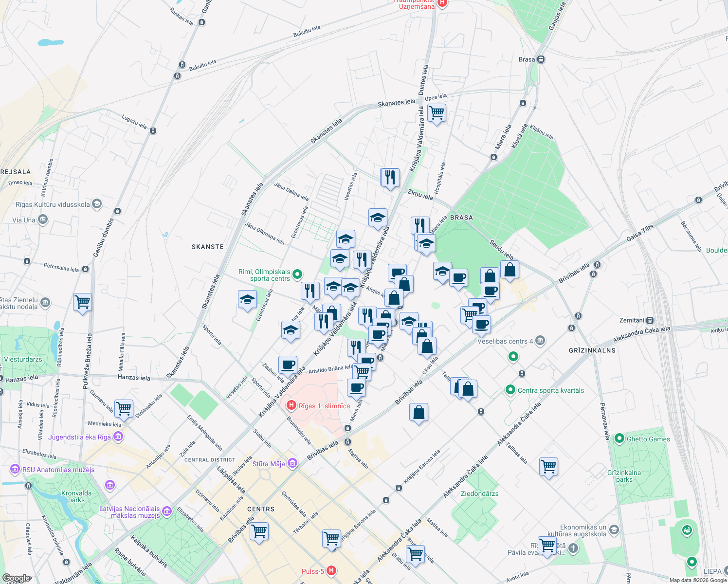Select the church icon near Pāvila church

[x=573, y=549]
